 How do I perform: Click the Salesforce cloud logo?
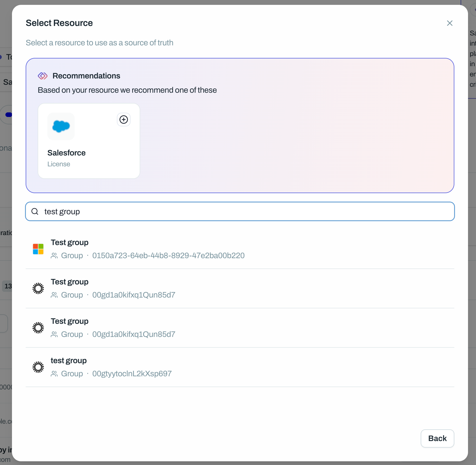61,126
